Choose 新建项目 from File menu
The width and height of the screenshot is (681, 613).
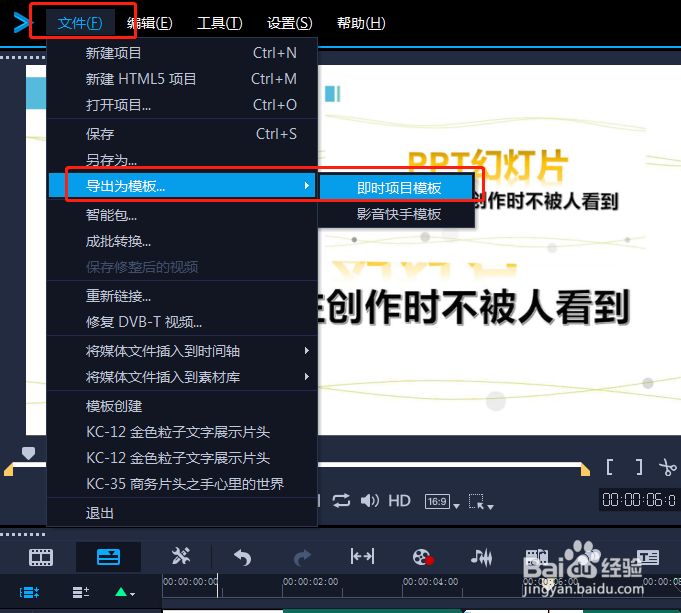click(182, 53)
